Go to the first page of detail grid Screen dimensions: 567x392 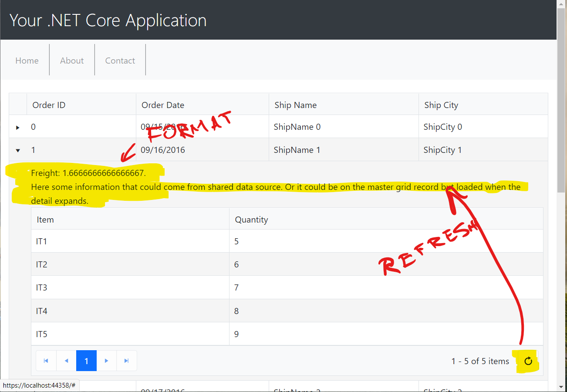pyautogui.click(x=46, y=361)
